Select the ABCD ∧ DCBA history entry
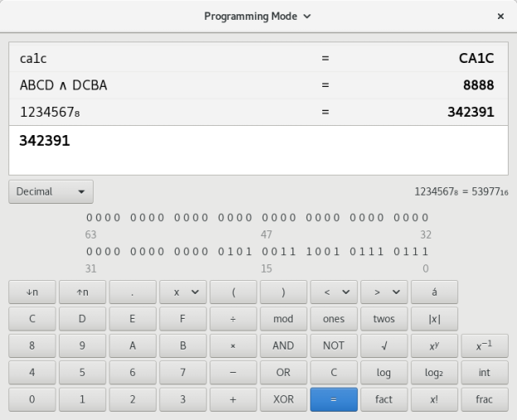 tap(258, 84)
